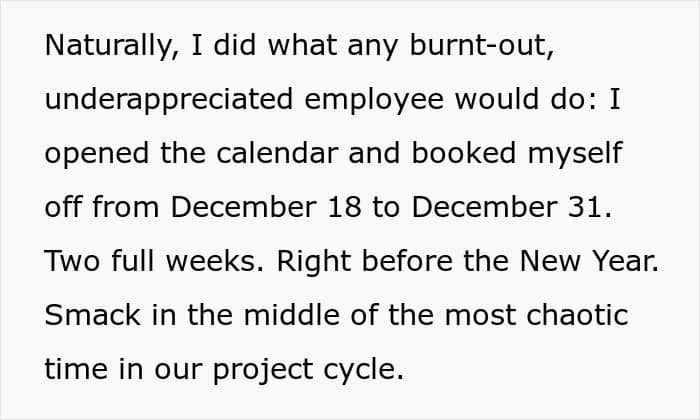
Task: Click the word "opened"
Action: pos(97,154)
